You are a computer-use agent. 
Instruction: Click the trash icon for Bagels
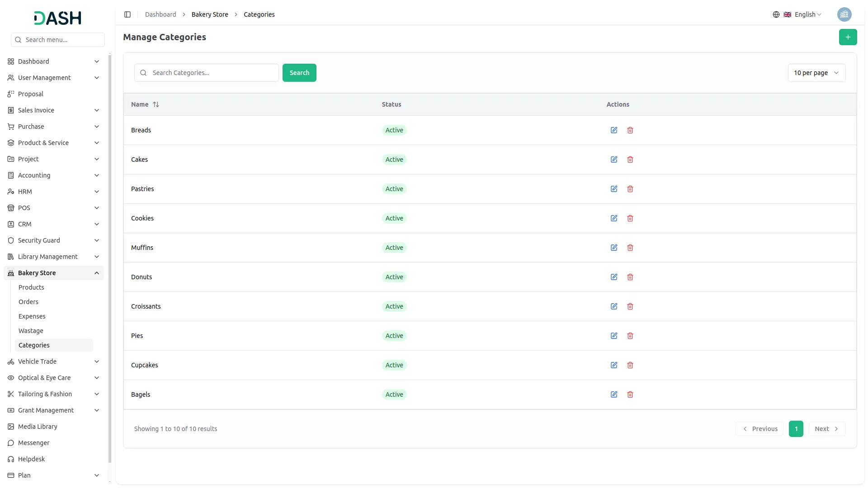tap(630, 394)
